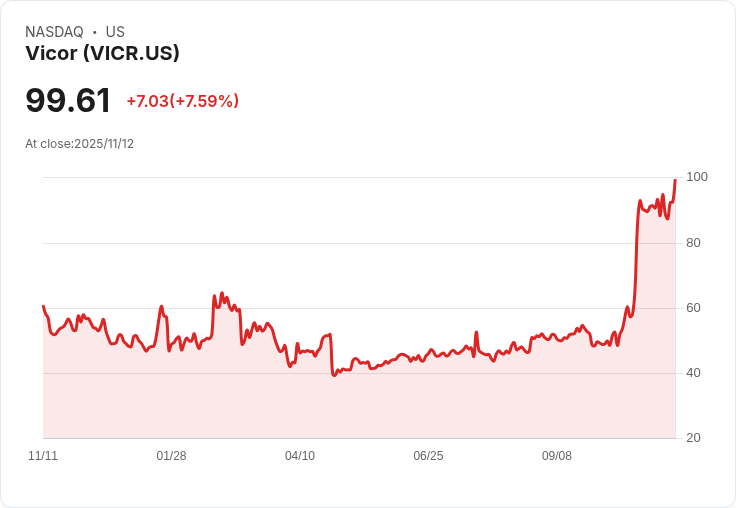Select the 01/28 date on x-axis
736x508 pixels.
(x=171, y=456)
